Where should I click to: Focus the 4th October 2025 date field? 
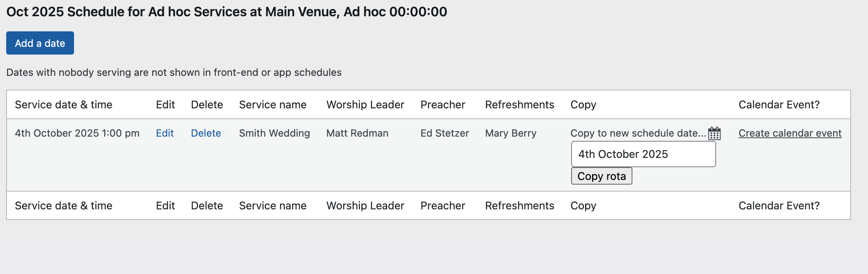tap(643, 154)
